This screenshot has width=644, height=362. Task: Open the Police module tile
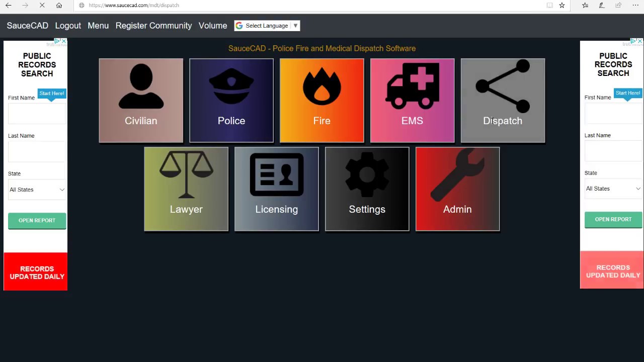(231, 101)
